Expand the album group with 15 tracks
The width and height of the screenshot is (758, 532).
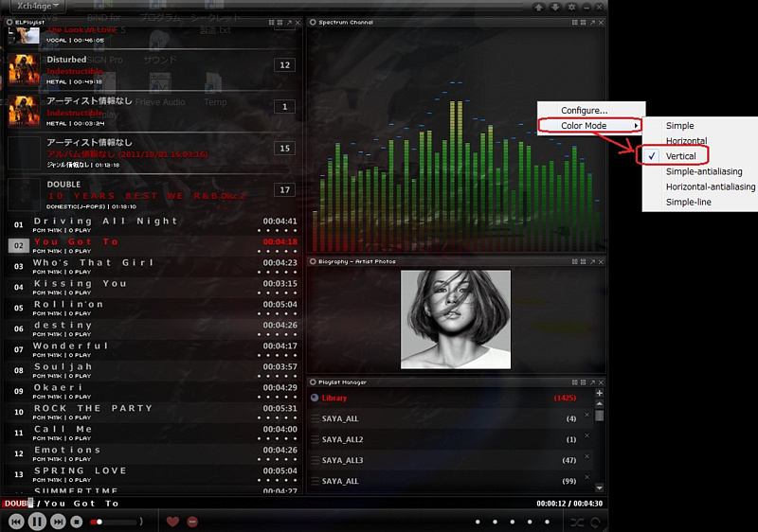coord(153,153)
